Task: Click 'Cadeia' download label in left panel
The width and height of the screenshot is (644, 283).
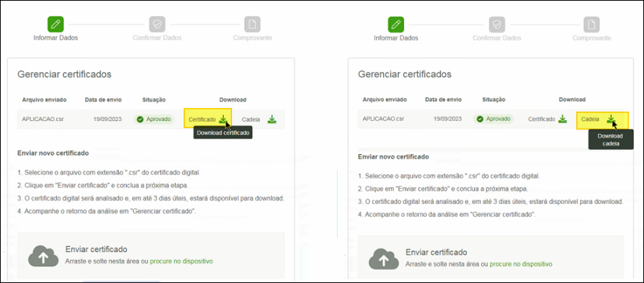Action: 251,120
